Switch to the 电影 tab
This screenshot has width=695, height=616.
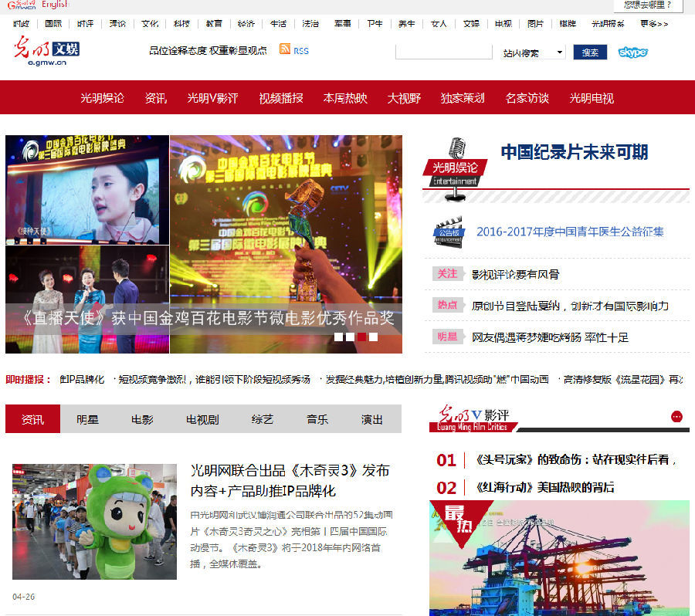142,419
